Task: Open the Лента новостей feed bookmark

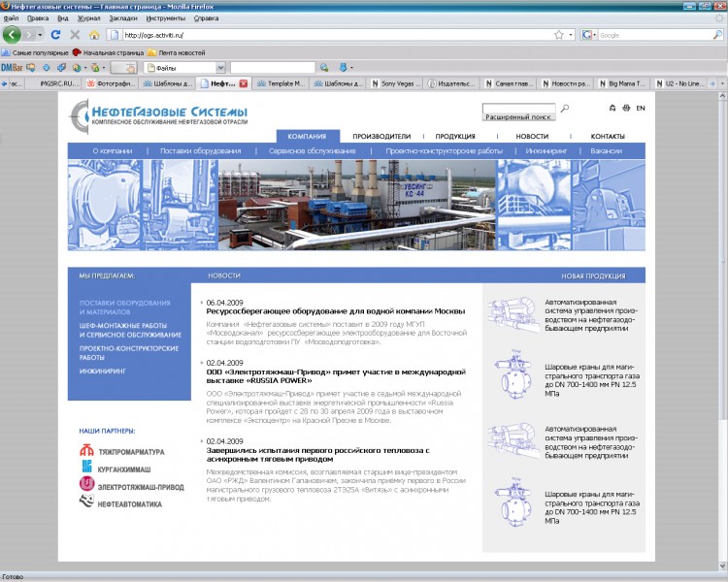Action: pos(177,53)
